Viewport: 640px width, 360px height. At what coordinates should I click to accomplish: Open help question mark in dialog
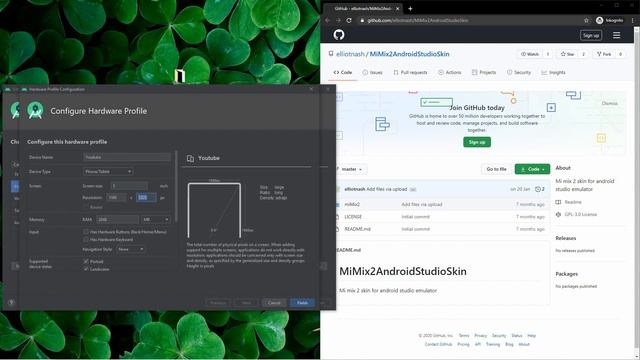(x=11, y=302)
